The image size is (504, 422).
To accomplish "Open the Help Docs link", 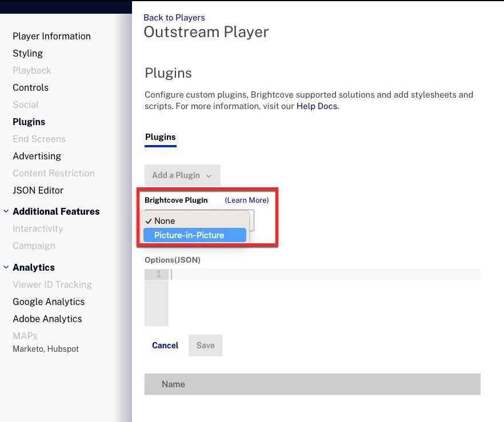I will tap(317, 106).
